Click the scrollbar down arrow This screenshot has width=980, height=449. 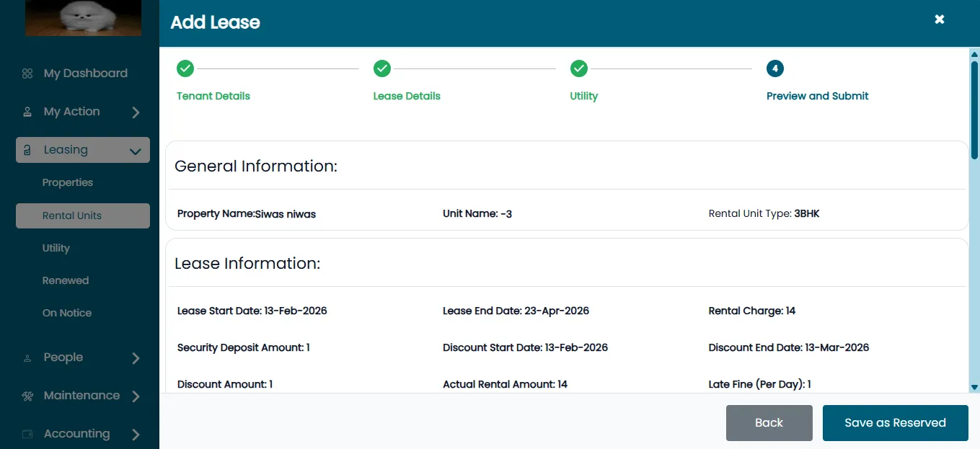(x=975, y=387)
